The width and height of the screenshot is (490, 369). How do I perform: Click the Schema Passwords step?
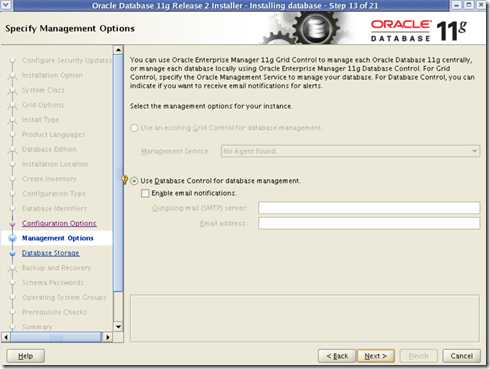point(53,283)
